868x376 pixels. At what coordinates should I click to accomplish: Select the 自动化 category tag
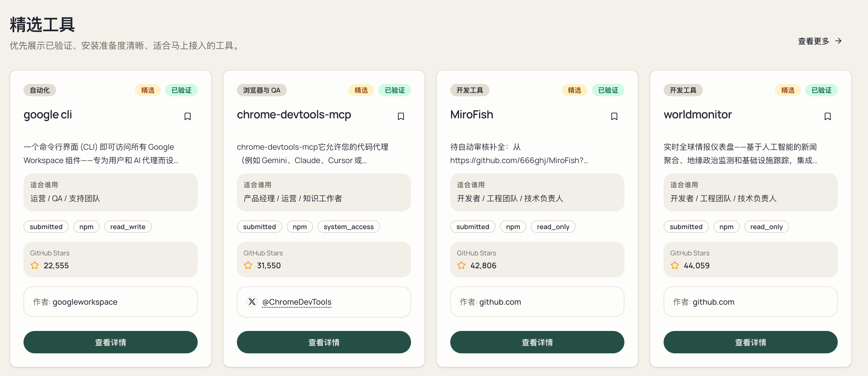pyautogui.click(x=39, y=90)
